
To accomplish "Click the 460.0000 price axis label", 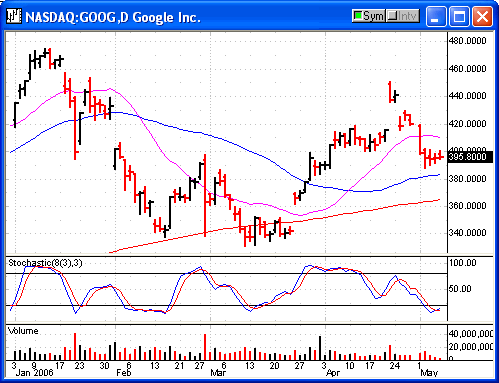I will pyautogui.click(x=467, y=68).
